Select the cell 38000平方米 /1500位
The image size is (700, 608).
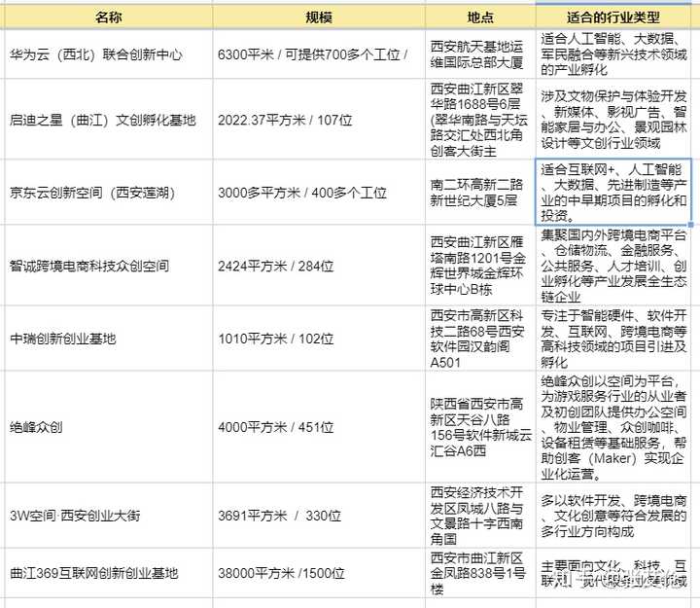point(319,573)
